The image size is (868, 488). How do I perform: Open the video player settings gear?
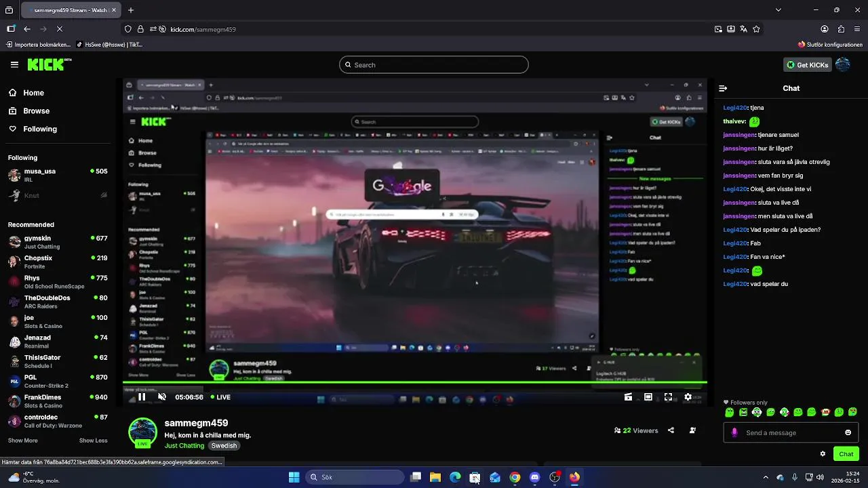click(x=688, y=397)
